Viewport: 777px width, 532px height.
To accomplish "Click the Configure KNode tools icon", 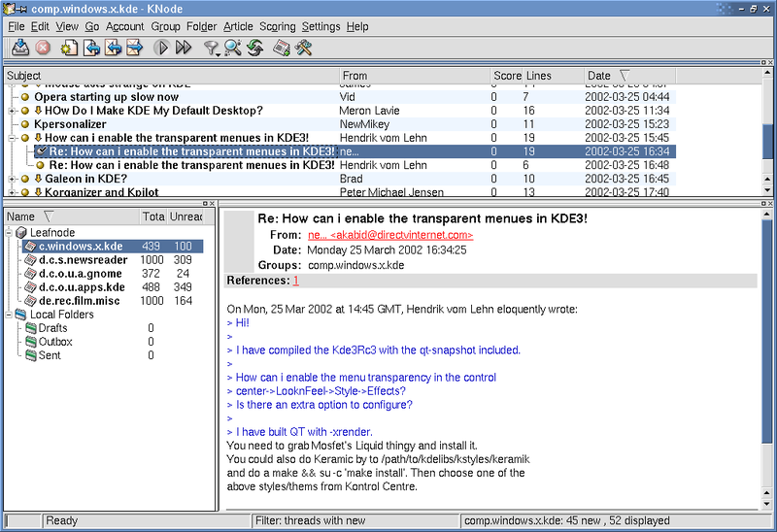I will [x=303, y=48].
